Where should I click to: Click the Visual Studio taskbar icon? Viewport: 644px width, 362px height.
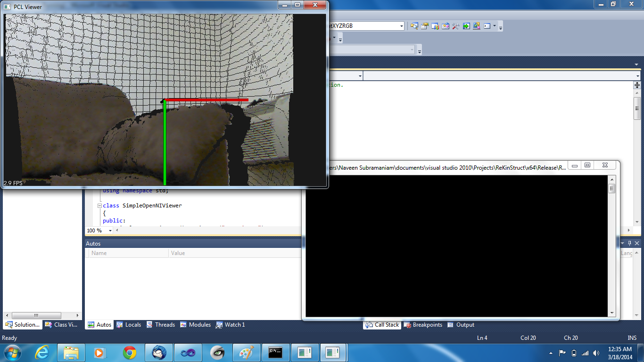click(188, 352)
